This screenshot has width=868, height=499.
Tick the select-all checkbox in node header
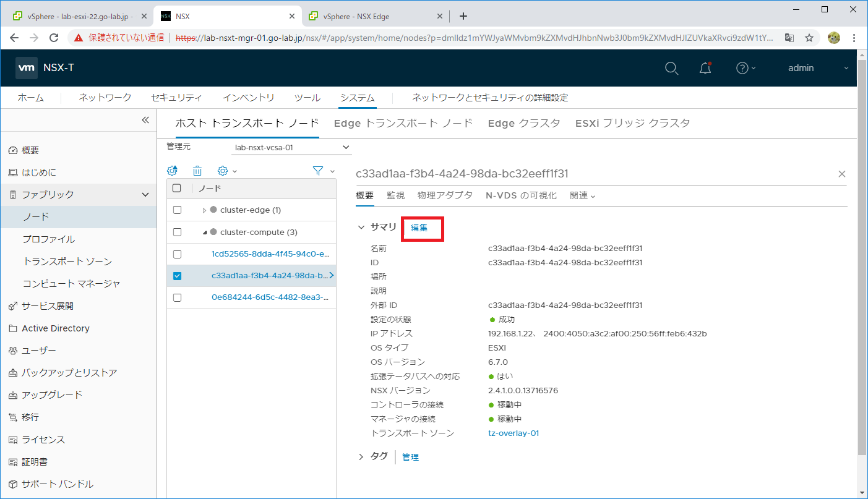pos(177,188)
